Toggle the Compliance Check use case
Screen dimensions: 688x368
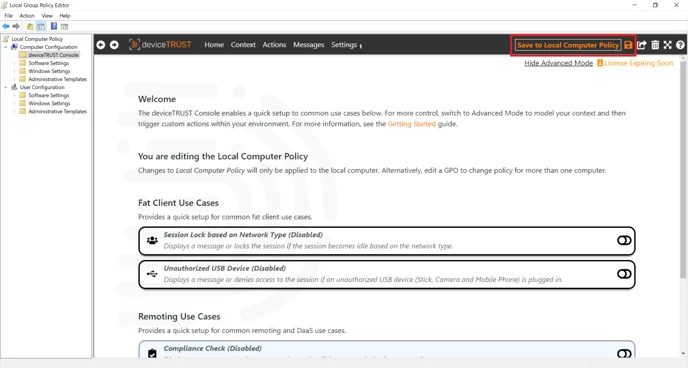[624, 354]
